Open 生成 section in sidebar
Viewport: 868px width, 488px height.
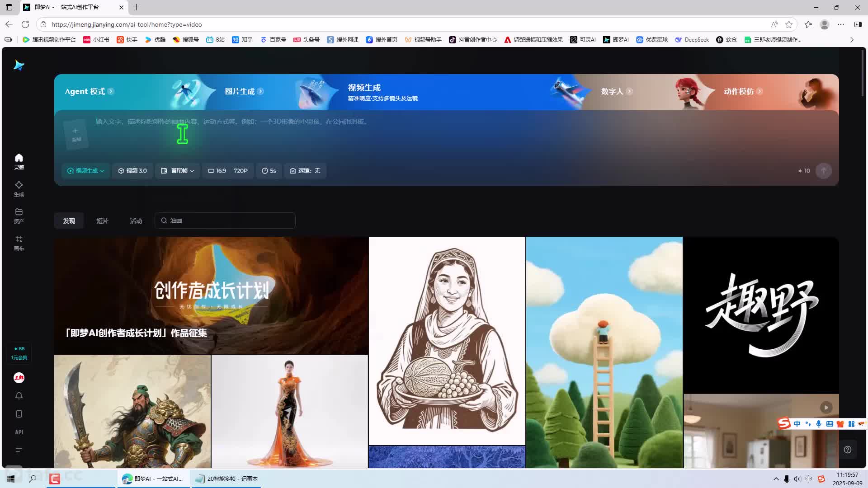pyautogui.click(x=19, y=188)
